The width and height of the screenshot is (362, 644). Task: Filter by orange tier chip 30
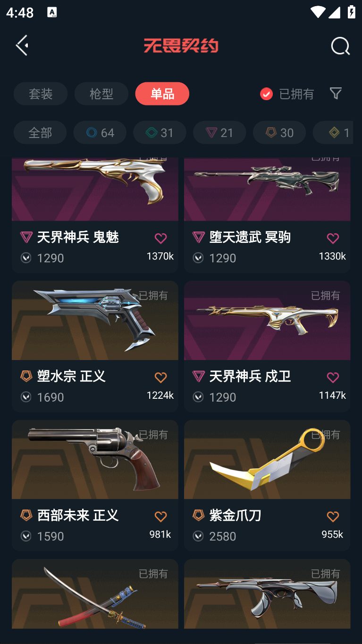pyautogui.click(x=279, y=132)
